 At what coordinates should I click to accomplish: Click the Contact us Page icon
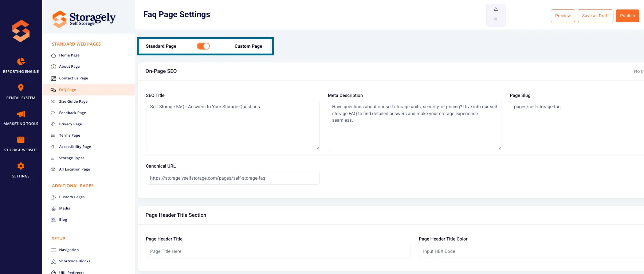(x=54, y=78)
